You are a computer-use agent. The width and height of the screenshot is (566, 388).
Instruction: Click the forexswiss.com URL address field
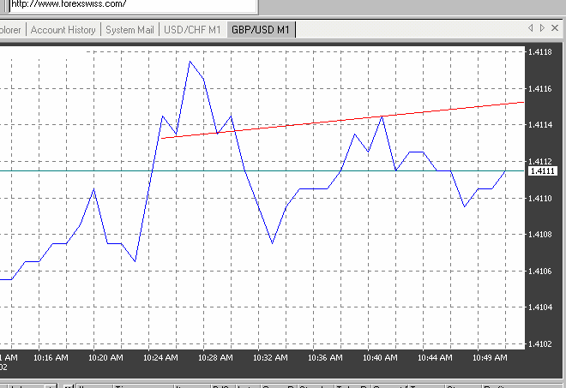click(134, 5)
